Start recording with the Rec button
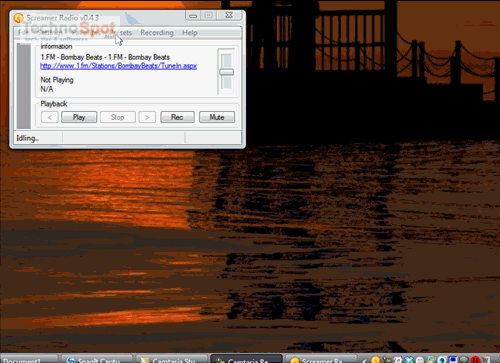Viewport: 500px width, 363px height. coord(177,117)
